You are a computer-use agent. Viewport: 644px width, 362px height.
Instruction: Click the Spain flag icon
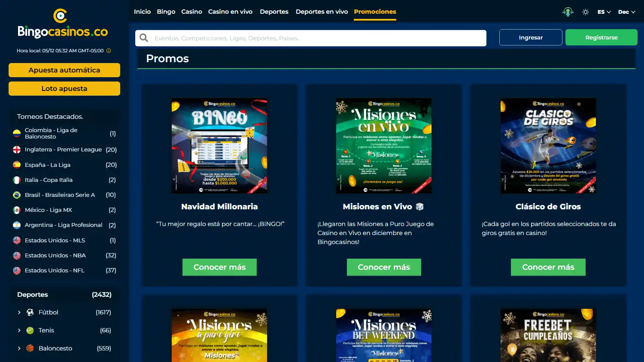click(17, 165)
